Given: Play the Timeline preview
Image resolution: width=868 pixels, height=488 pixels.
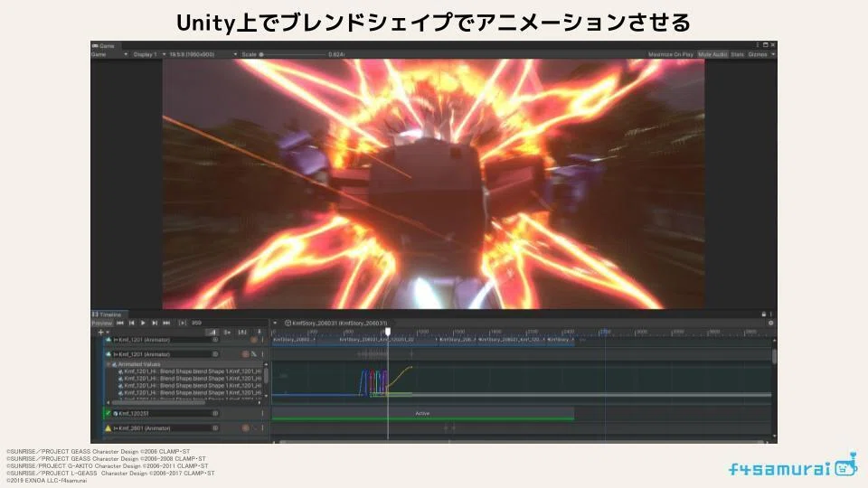Looking at the screenshot, I should 143,323.
